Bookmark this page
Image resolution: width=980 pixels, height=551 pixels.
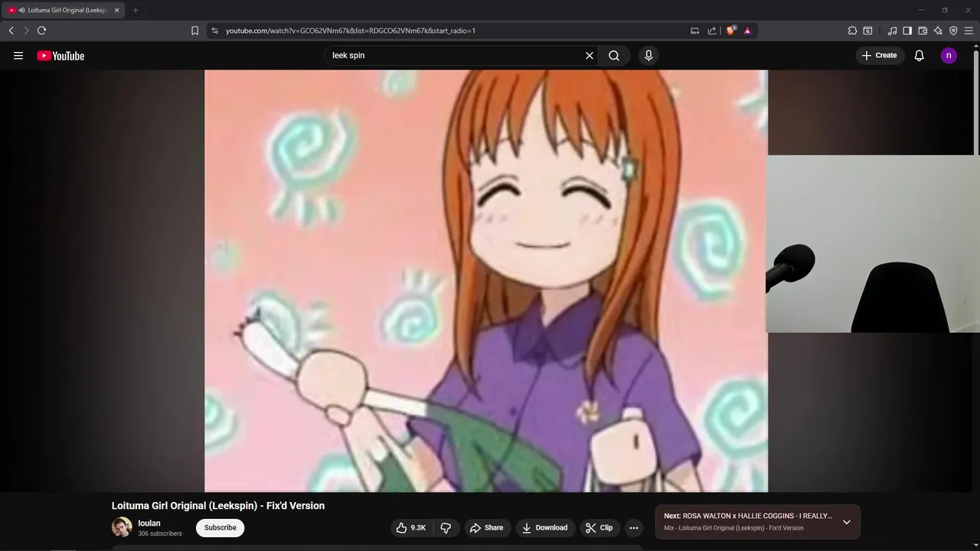pyautogui.click(x=194, y=31)
